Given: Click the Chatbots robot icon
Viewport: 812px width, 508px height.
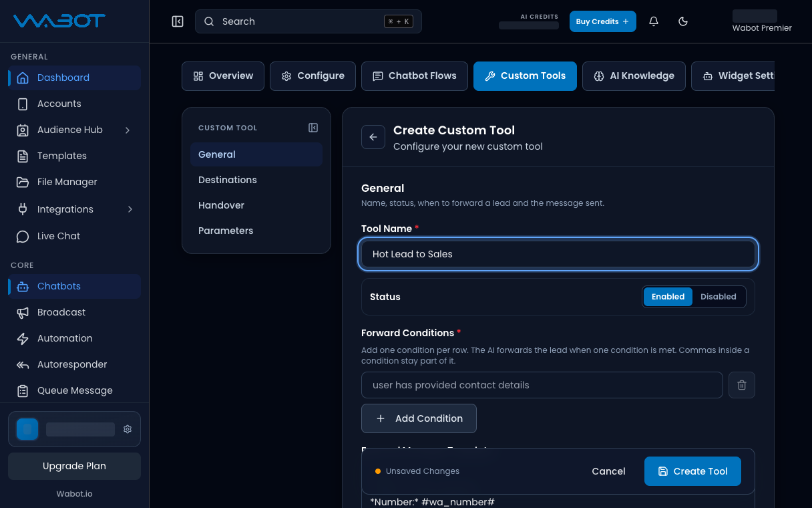Looking at the screenshot, I should coord(23,286).
